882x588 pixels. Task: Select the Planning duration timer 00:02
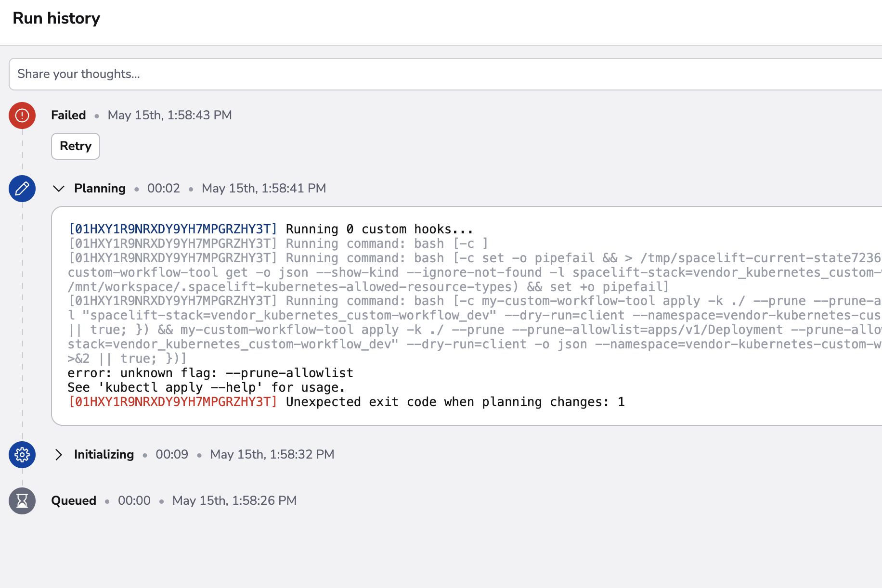click(x=163, y=189)
